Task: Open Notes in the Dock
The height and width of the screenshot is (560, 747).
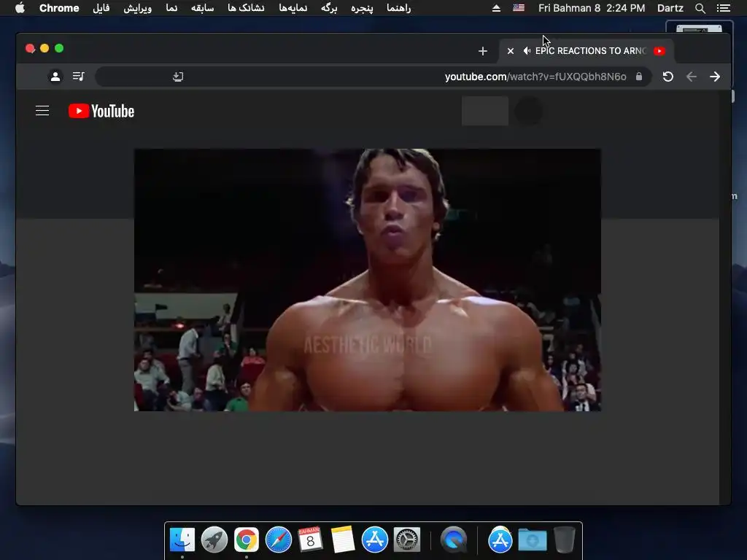Action: point(343,540)
